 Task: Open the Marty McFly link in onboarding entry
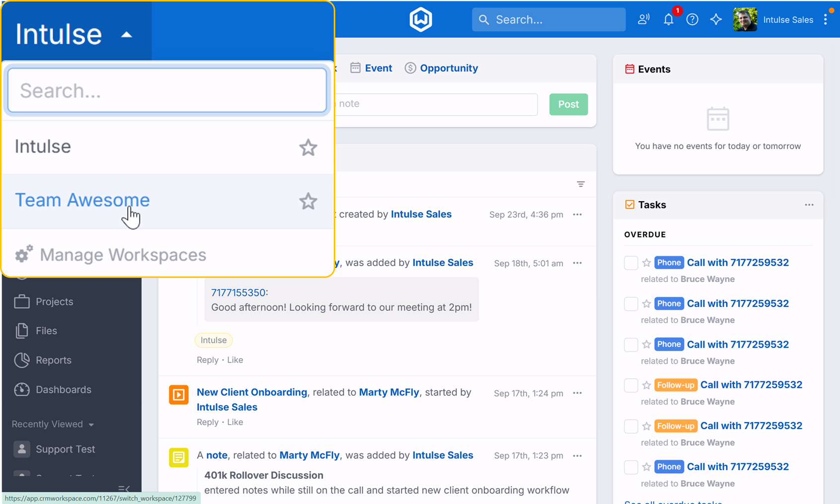pyautogui.click(x=389, y=392)
